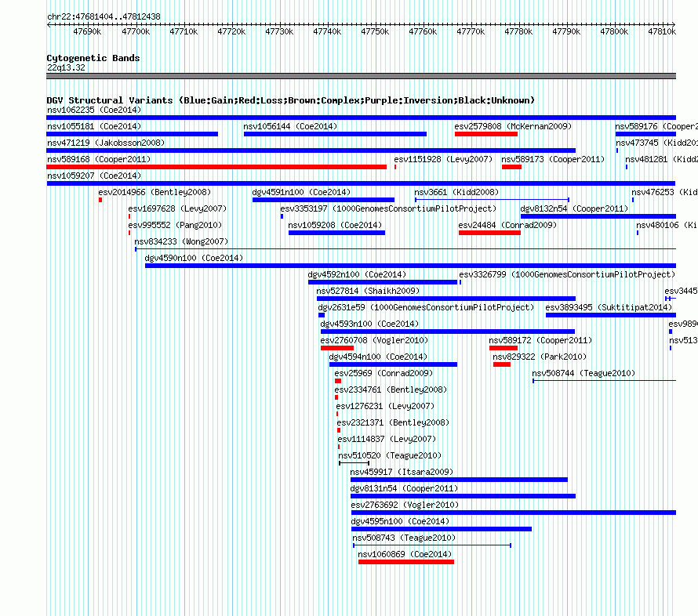
Task: Click nsv1059207 (Coe2014) variant label
Action: coord(94,176)
